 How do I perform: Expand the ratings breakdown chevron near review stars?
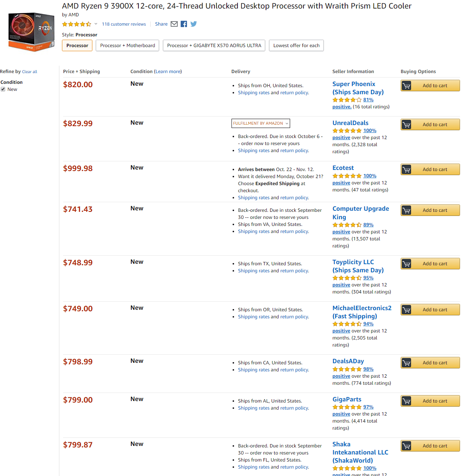[95, 24]
